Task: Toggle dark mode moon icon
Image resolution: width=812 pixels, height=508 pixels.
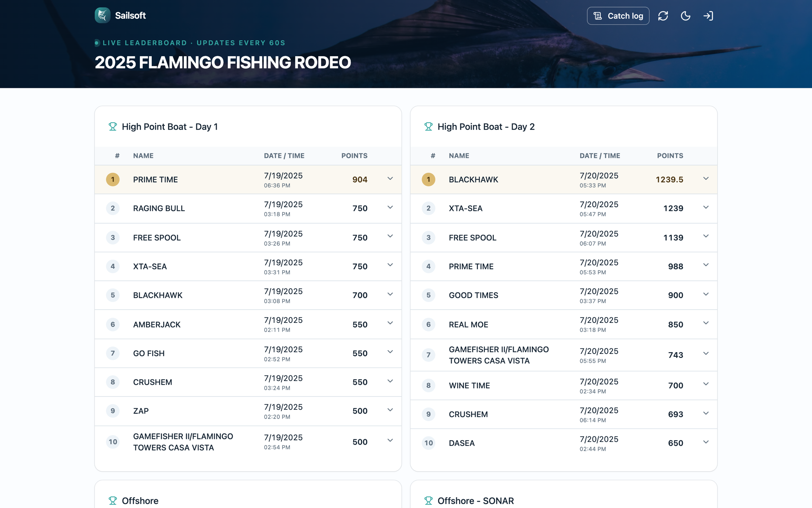Action: pyautogui.click(x=685, y=16)
